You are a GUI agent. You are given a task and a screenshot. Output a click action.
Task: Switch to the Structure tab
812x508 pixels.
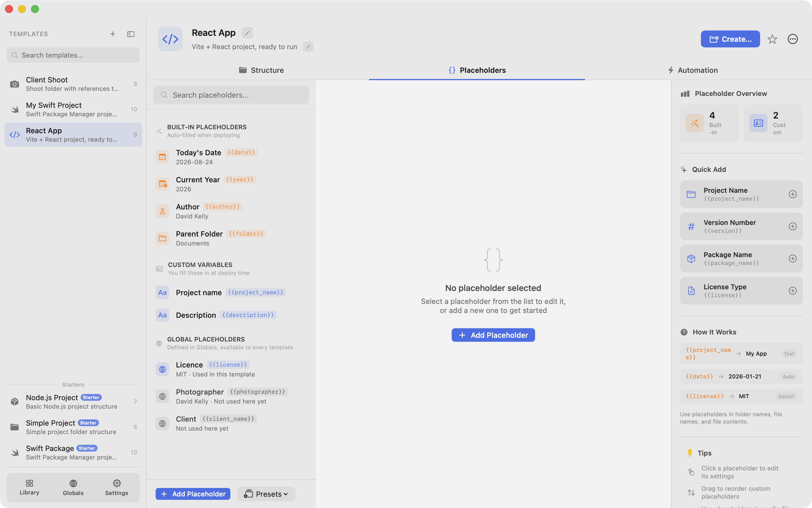tap(261, 70)
